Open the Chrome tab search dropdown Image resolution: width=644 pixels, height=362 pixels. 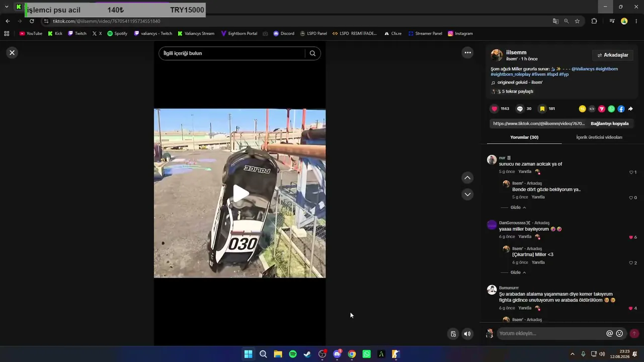[7, 7]
